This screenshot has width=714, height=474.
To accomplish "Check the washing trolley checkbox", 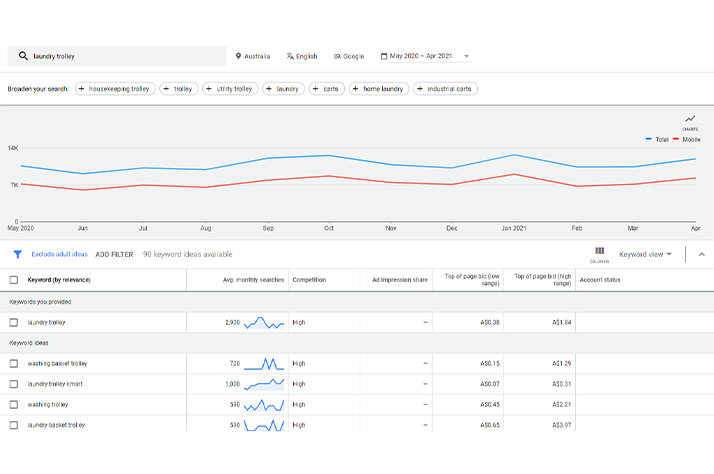I will (14, 404).
